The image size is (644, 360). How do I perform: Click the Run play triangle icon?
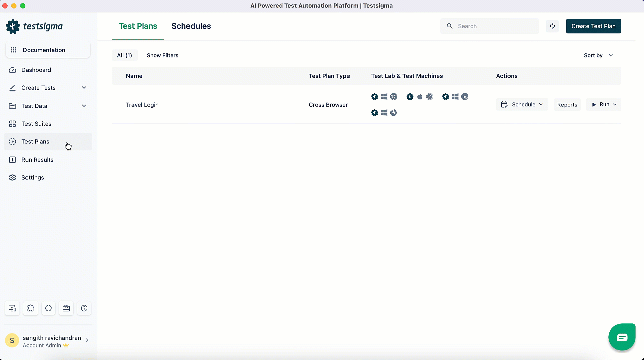click(x=594, y=105)
